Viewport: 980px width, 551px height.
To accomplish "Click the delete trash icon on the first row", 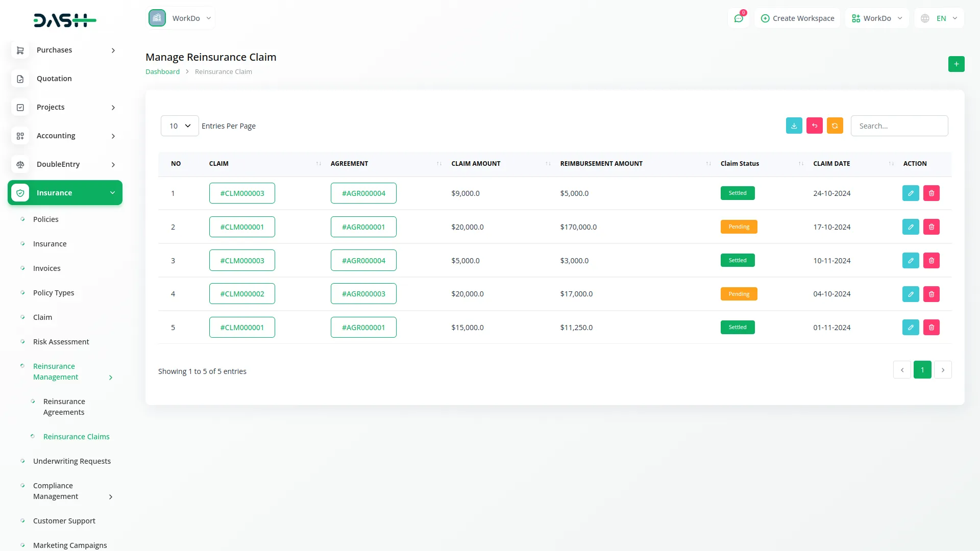I will click(x=932, y=193).
